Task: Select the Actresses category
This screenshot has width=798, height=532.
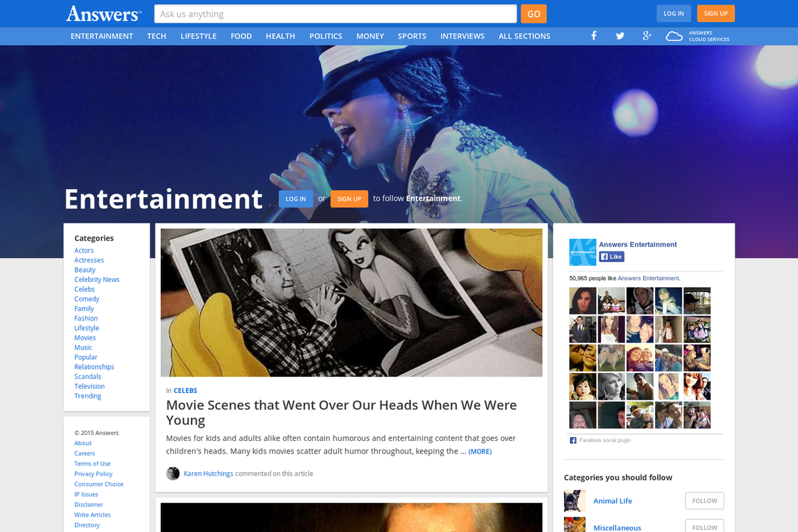Action: 89,260
